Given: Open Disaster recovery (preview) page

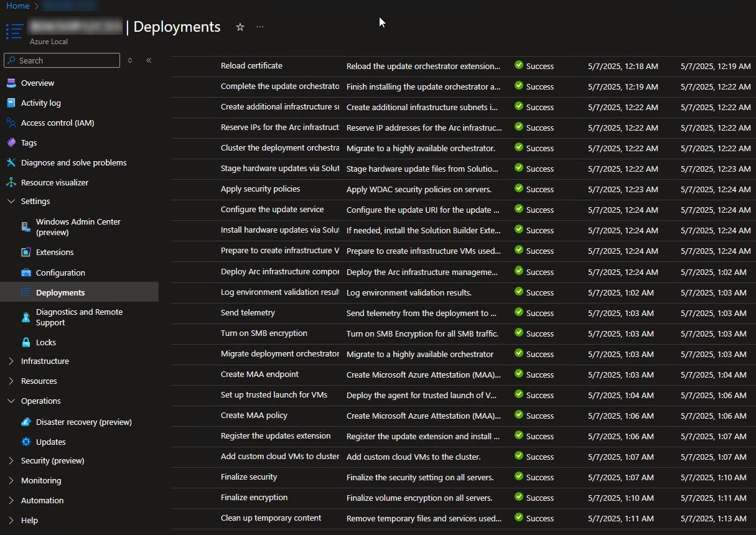Looking at the screenshot, I should point(84,422).
